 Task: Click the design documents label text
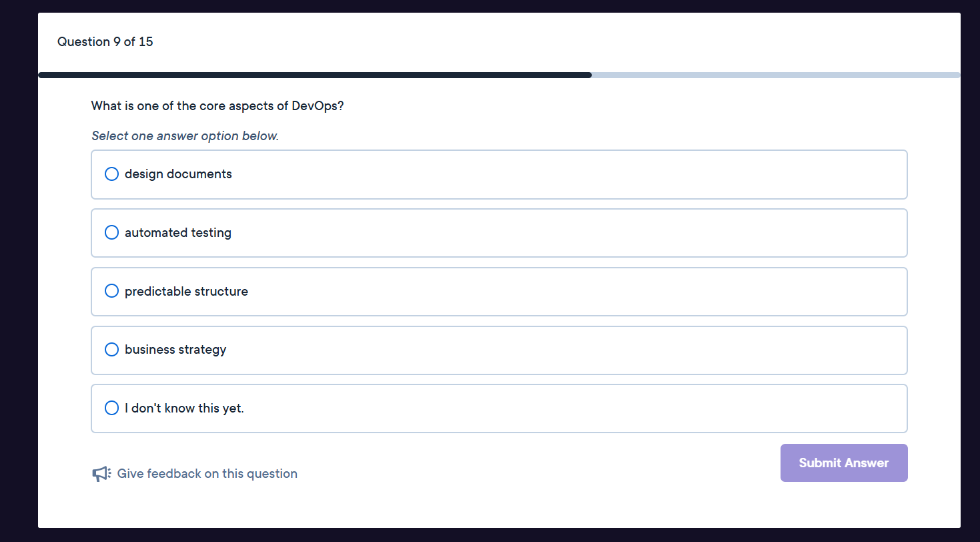click(x=178, y=174)
